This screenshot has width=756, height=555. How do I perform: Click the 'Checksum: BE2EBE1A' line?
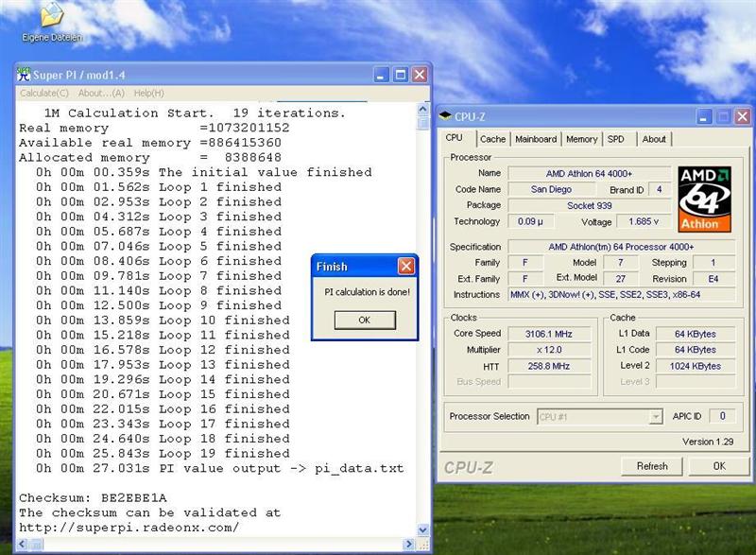(93, 497)
